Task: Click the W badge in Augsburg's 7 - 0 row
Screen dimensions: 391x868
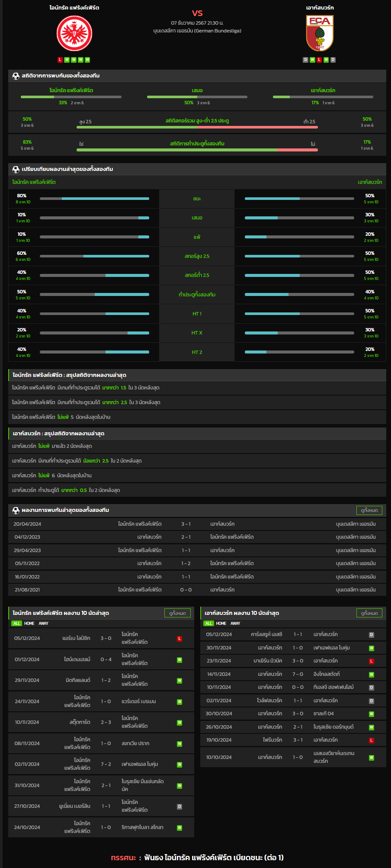Action: pyautogui.click(x=372, y=675)
